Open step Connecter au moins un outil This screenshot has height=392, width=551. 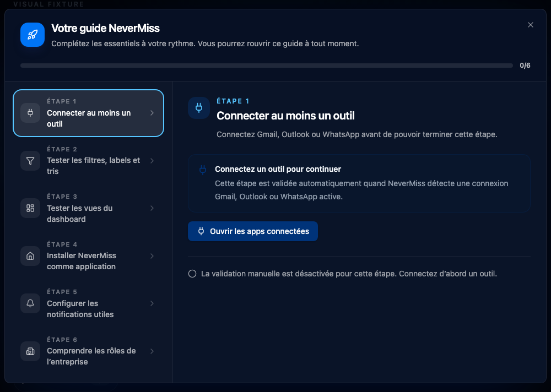coord(89,113)
